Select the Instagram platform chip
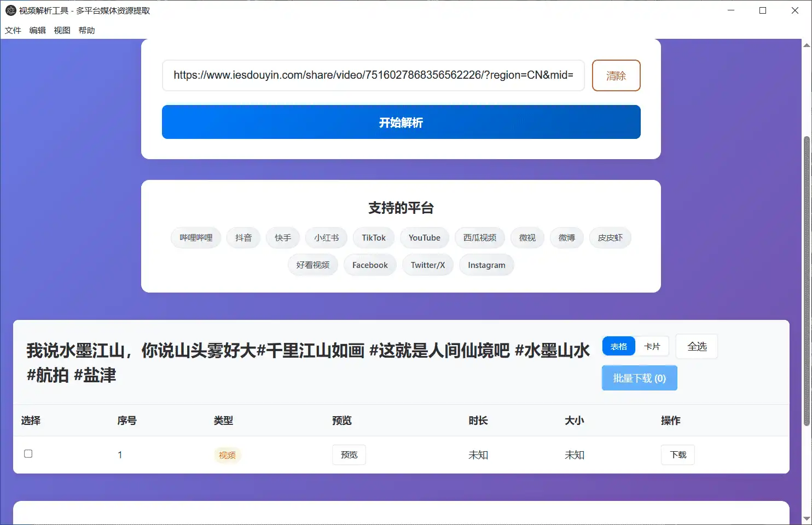Image resolution: width=812 pixels, height=525 pixels. tap(486, 265)
